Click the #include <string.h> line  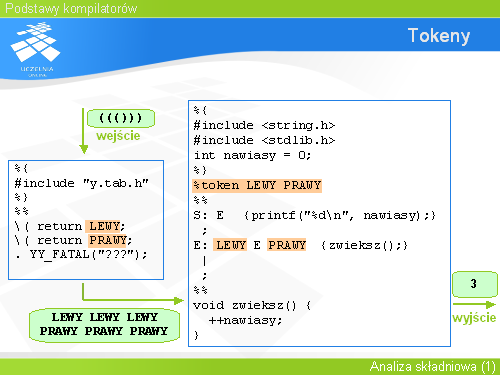pos(264,125)
